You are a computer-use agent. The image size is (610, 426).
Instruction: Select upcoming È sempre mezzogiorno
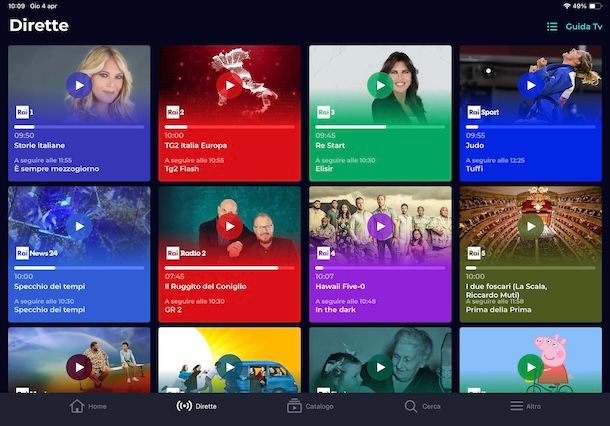click(x=56, y=168)
